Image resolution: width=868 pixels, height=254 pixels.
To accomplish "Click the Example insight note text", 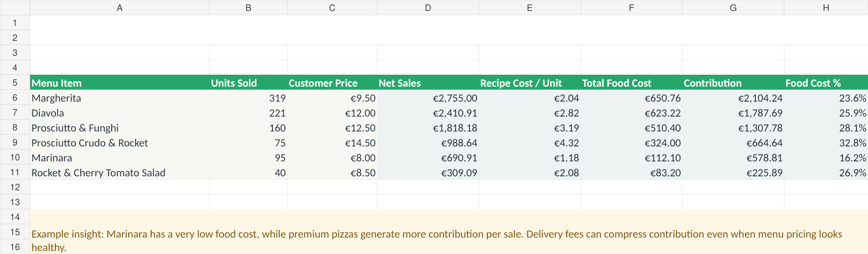I will click(x=436, y=241).
